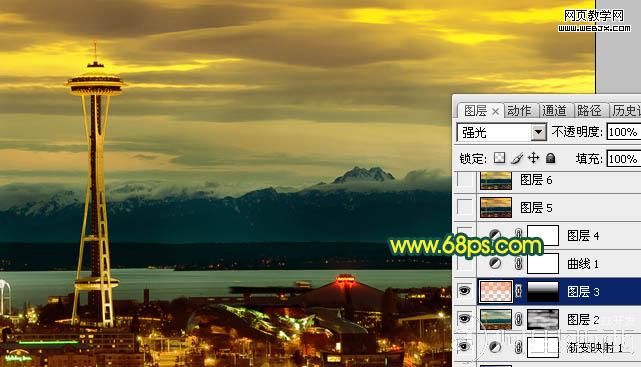Select the 图层 5 layer name
Screen dimensions: 641x367
pos(536,208)
